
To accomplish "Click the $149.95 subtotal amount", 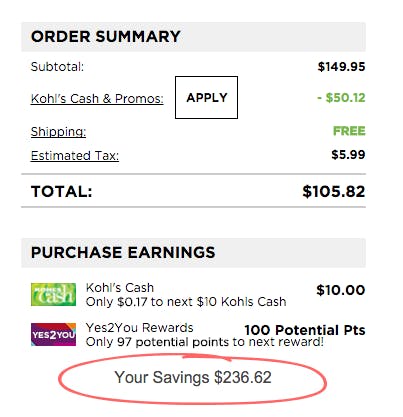I will click(x=341, y=67).
